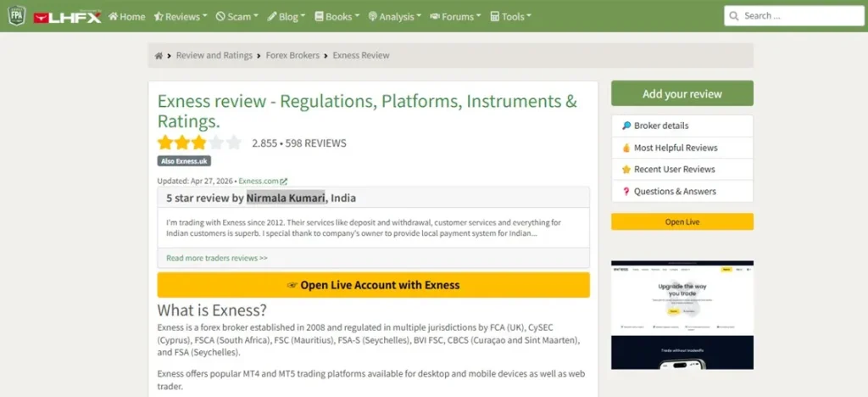Viewport: 868px width, 397px height.
Task: Click the Updated: Apr 27, 2026 text
Action: (x=196, y=181)
